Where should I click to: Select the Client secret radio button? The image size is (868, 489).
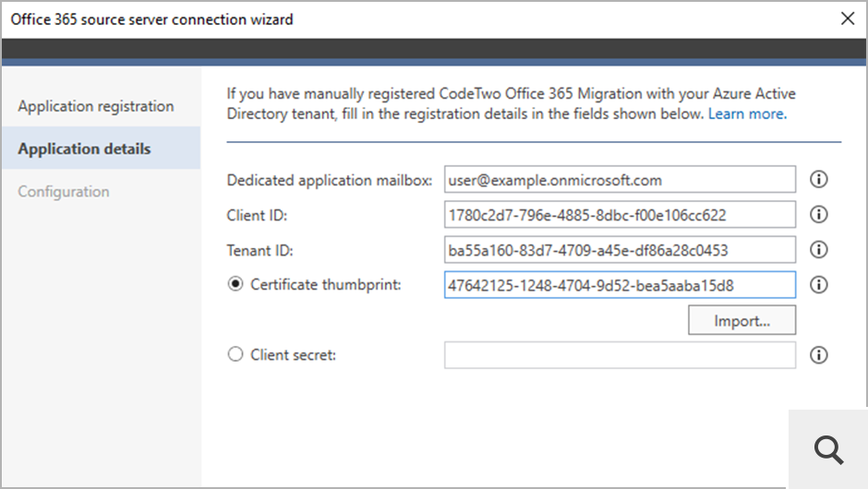tap(235, 354)
